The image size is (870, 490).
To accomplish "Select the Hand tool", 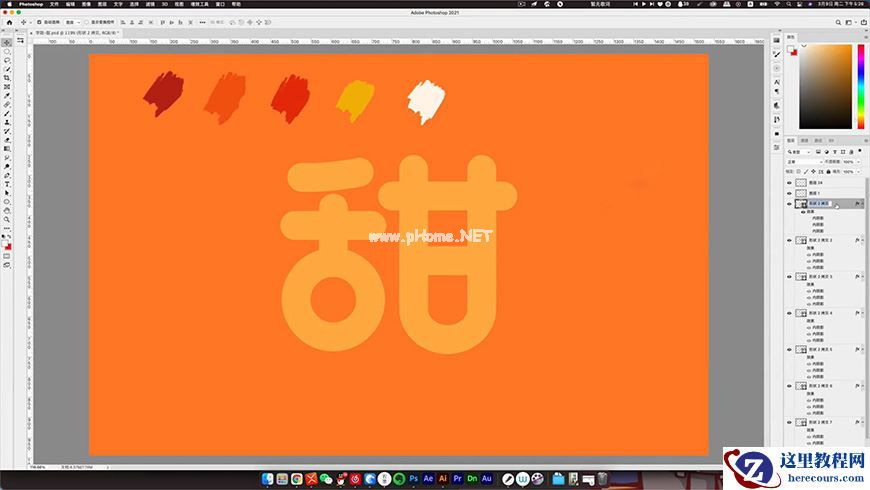I will click(7, 211).
